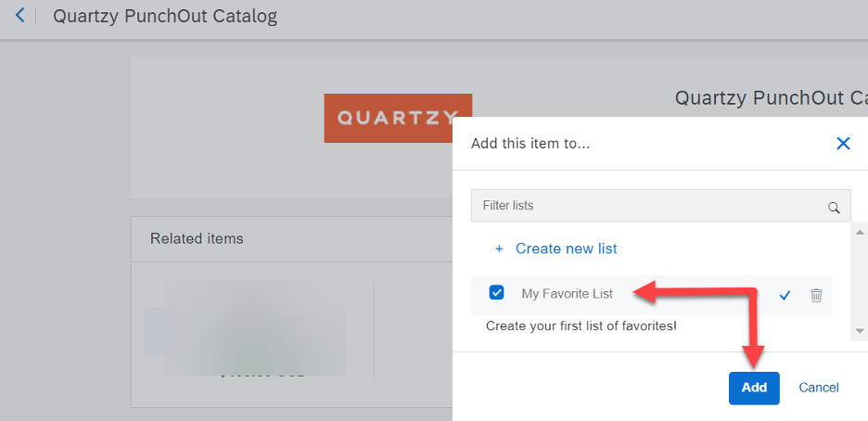Click the blue Add button
Image resolution: width=868 pixels, height=421 pixels.
pos(754,388)
